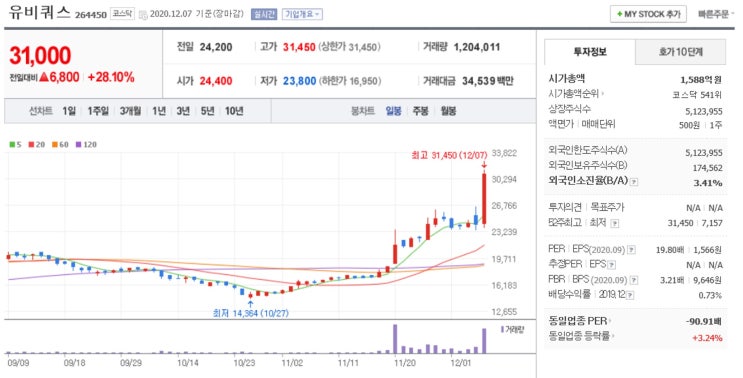Click the 외국인보유주식수 value 174,562
This screenshot has height=378, width=743.
click(x=707, y=168)
